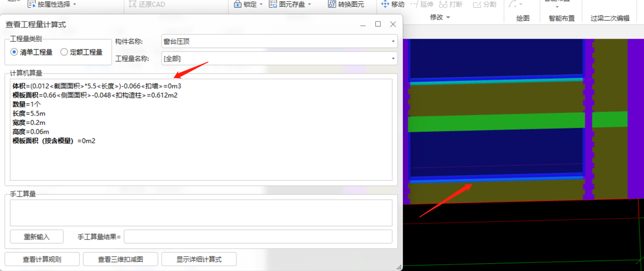Click the 宽度=0.2m line
Viewport: 644px width, 271px height.
click(29, 122)
